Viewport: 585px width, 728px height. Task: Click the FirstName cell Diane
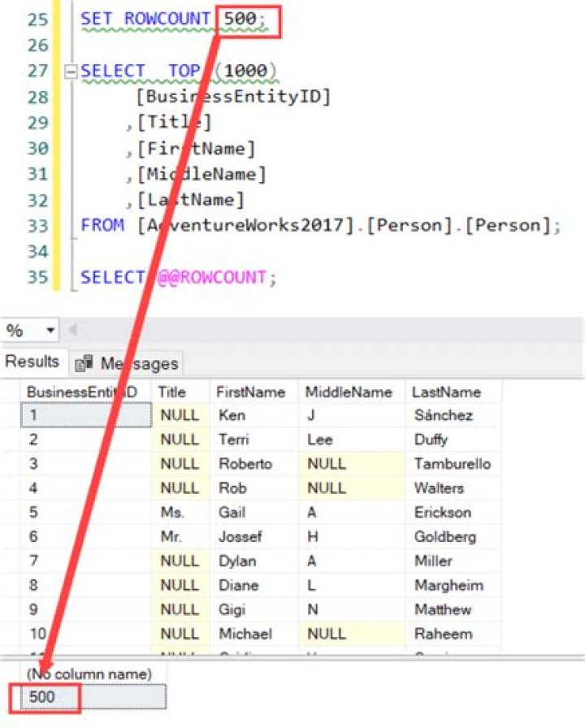click(254, 585)
